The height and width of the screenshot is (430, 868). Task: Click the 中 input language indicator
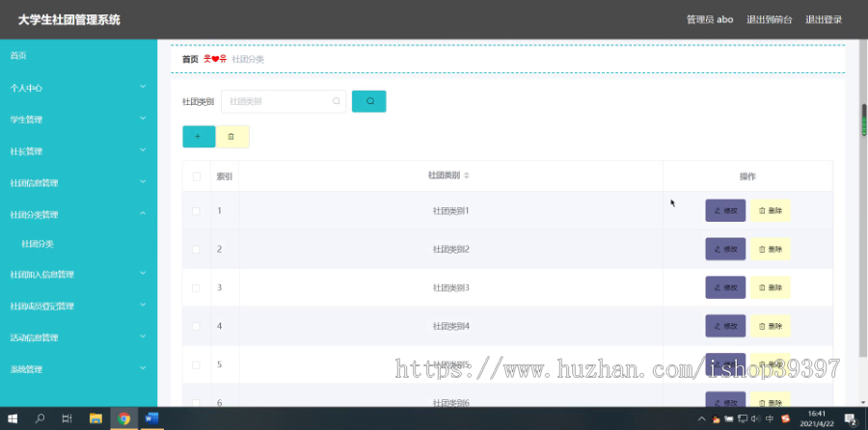(x=770, y=419)
